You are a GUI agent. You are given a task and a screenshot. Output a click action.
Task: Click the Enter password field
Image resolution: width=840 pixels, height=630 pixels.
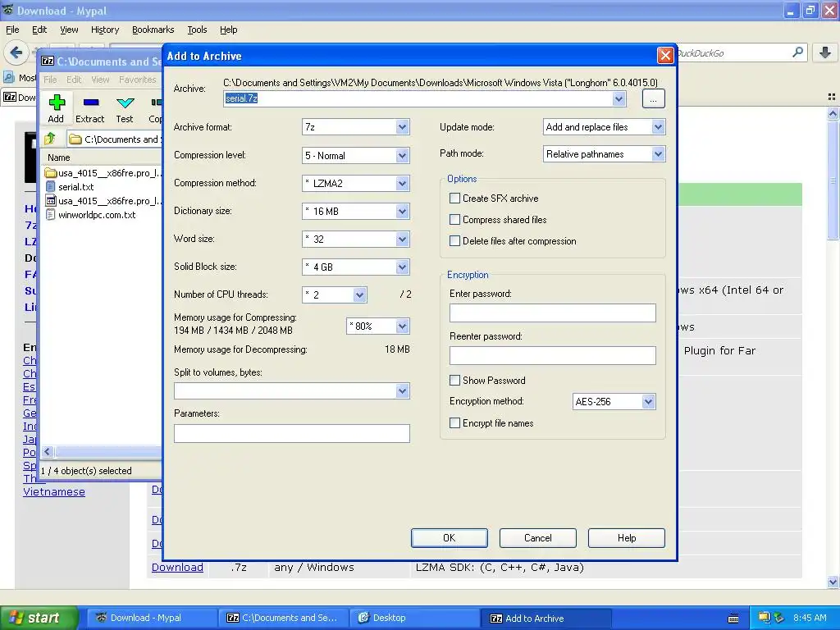(x=552, y=313)
